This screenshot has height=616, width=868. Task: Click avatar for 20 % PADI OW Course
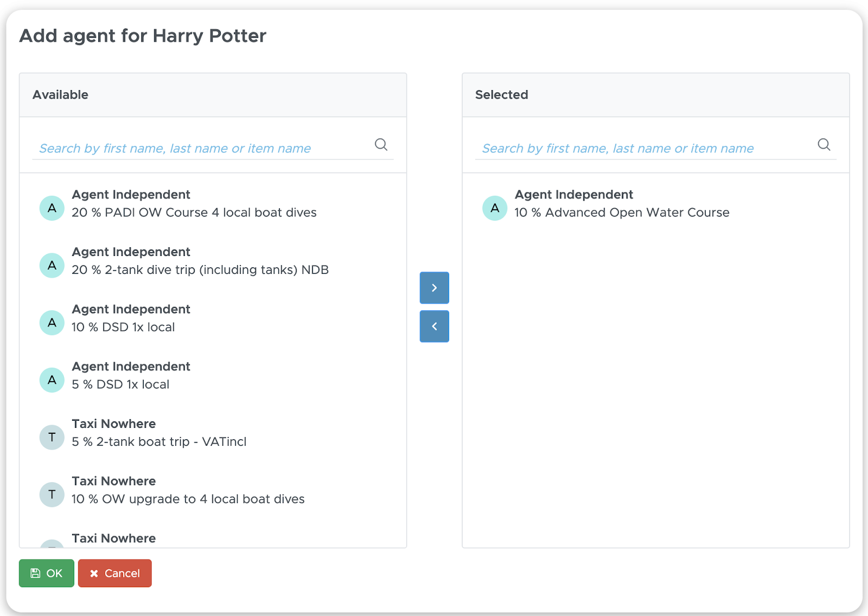tap(52, 208)
